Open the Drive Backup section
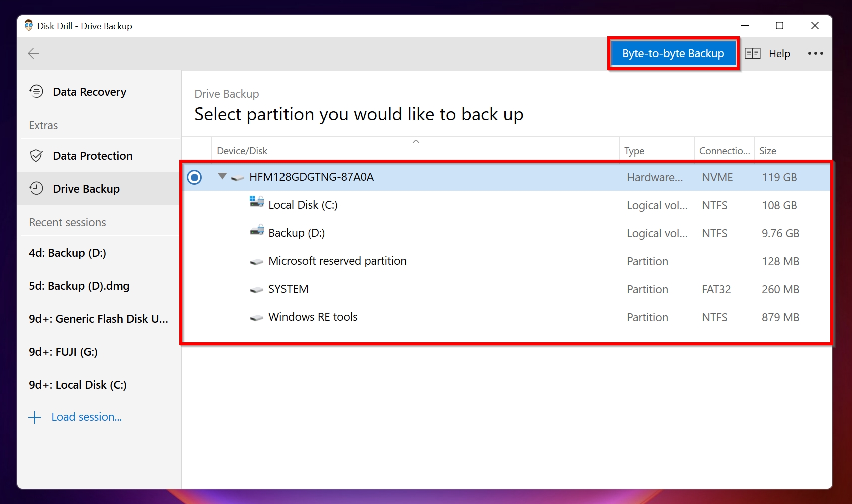Image resolution: width=852 pixels, height=504 pixels. click(99, 189)
